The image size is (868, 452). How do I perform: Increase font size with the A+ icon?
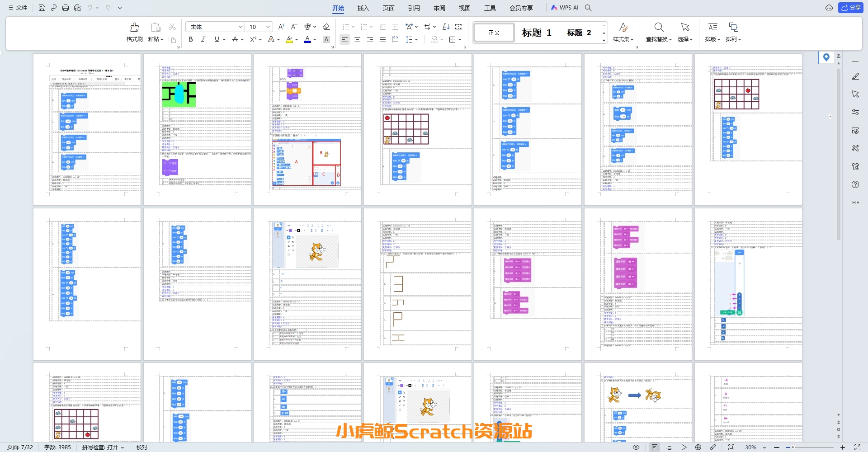pyautogui.click(x=281, y=27)
